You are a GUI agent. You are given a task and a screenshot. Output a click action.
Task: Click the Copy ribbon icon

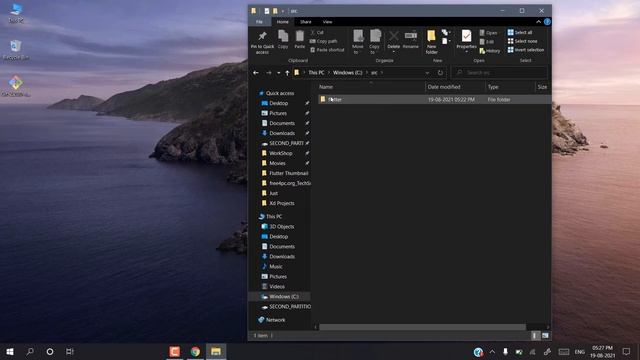283,40
